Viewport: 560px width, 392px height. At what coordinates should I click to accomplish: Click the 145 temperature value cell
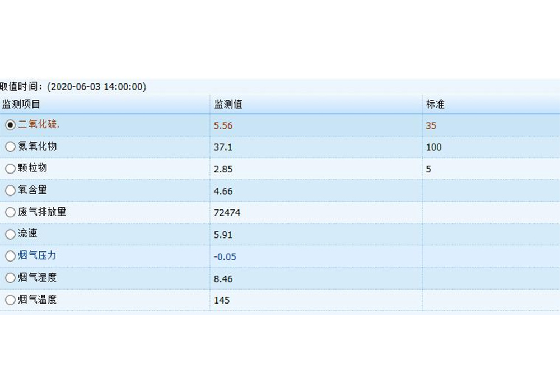point(222,301)
